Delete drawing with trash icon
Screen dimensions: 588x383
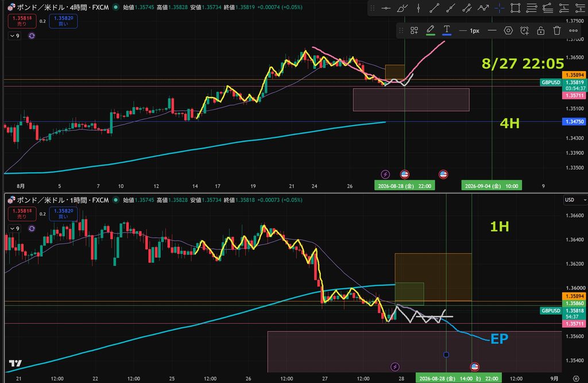557,31
